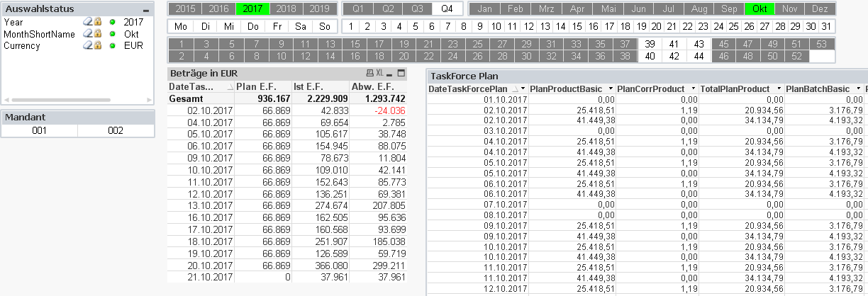Select quarter Q2

(388, 8)
